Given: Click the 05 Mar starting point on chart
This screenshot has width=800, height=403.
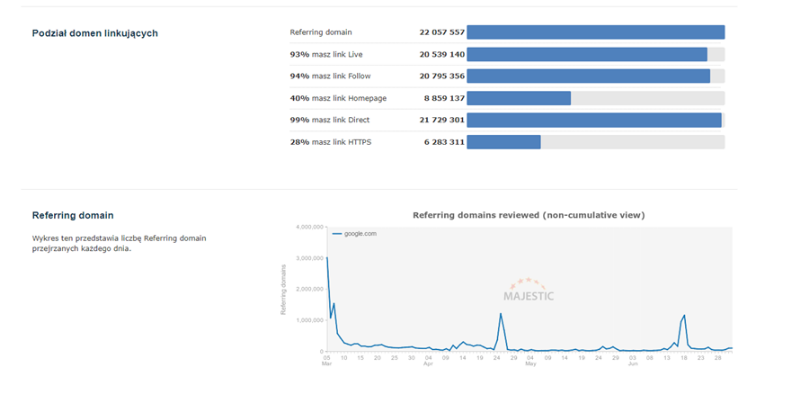Looking at the screenshot, I should (x=327, y=258).
